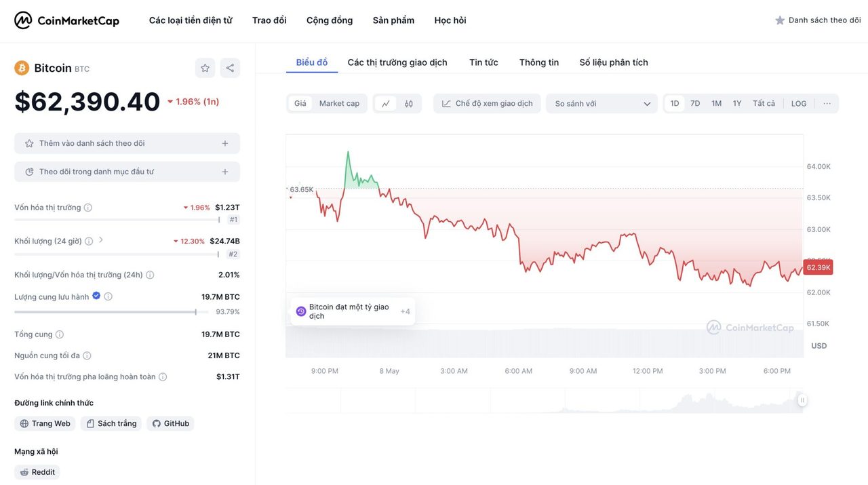Open the Sản phẩm menu
This screenshot has width=868, height=485.
coord(393,20)
